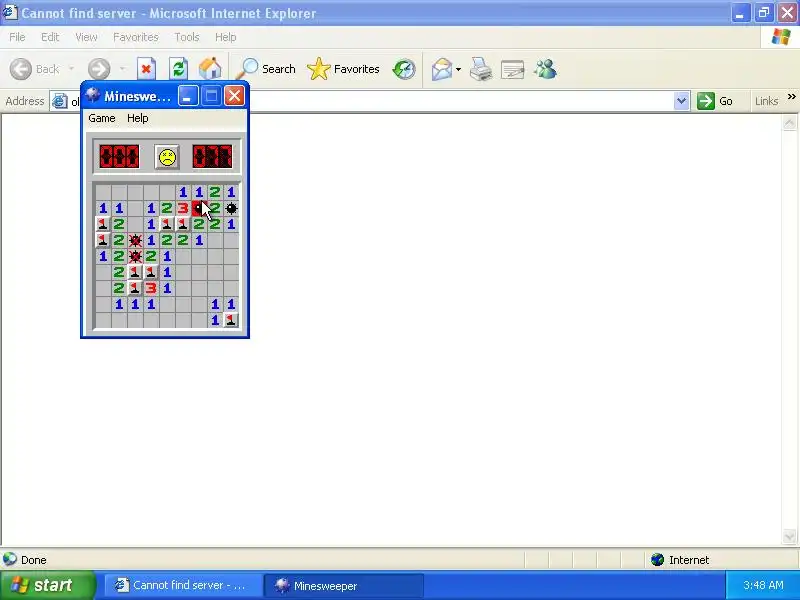Viewport: 800px width, 600px height.
Task: Switch to the Minesweeper taskbar button
Action: tap(343, 585)
